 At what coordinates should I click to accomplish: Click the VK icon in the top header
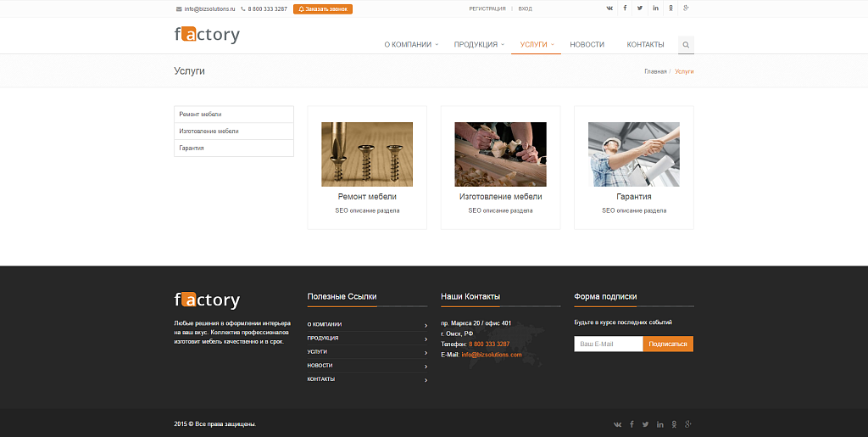coord(609,8)
